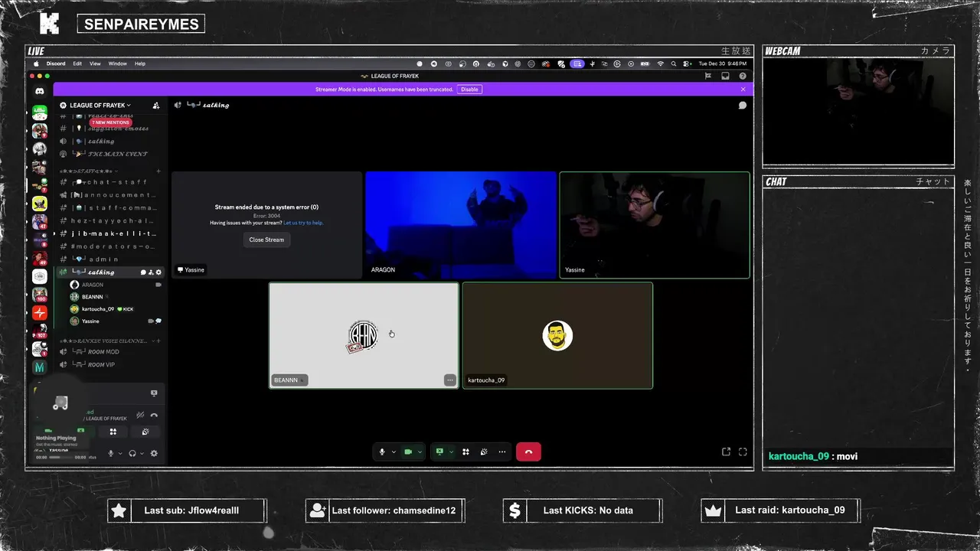This screenshot has width=980, height=551.
Task: Open Spotlight search in macOS menu bar
Action: pyautogui.click(x=674, y=64)
